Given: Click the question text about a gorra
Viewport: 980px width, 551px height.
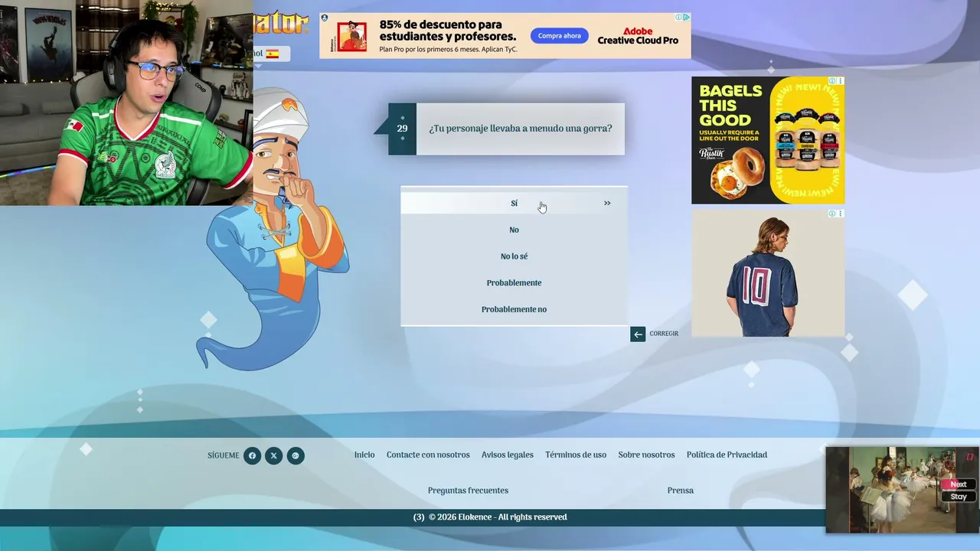Looking at the screenshot, I should tap(521, 129).
